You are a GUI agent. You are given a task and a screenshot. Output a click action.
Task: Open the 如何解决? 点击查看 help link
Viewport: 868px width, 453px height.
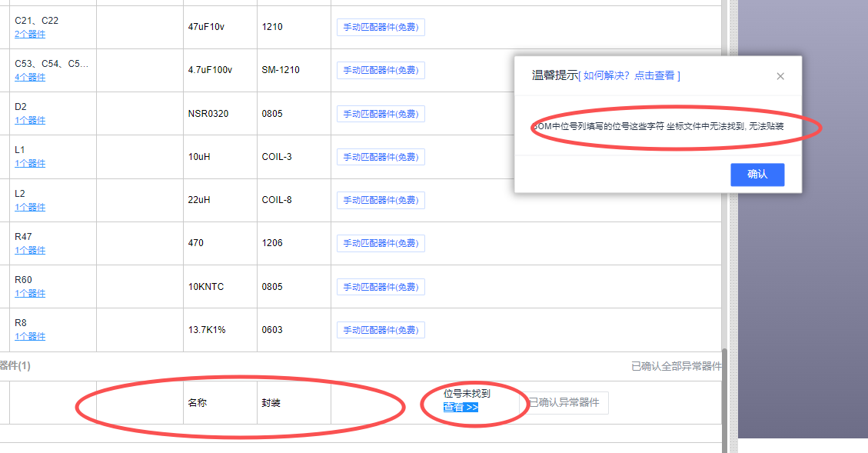tap(629, 75)
